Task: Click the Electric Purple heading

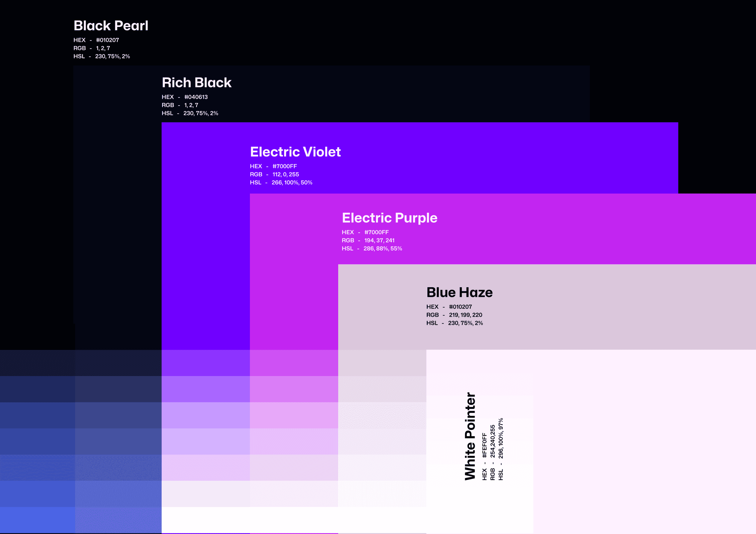Action: coord(390,218)
